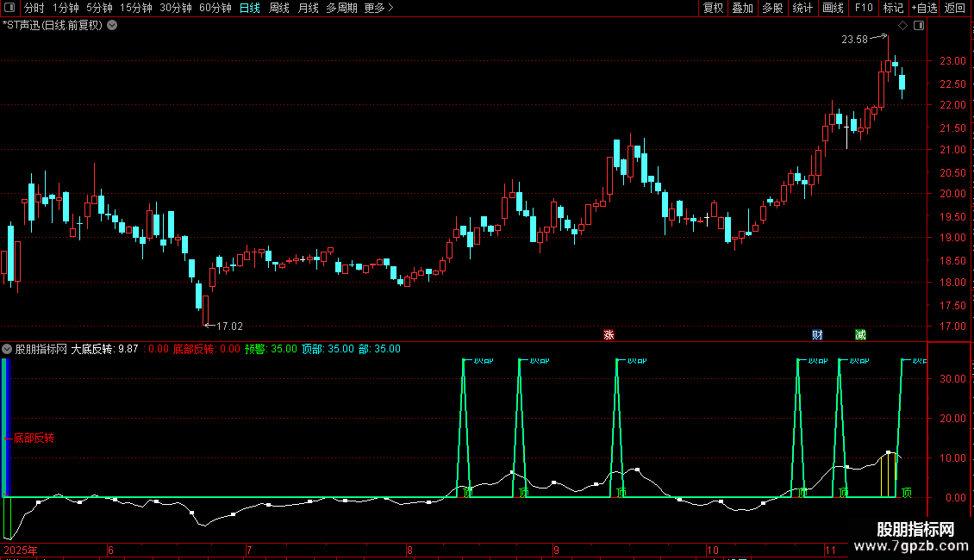The image size is (974, 560).
Task: Switch to 月线 monthly chart
Action: (x=308, y=8)
